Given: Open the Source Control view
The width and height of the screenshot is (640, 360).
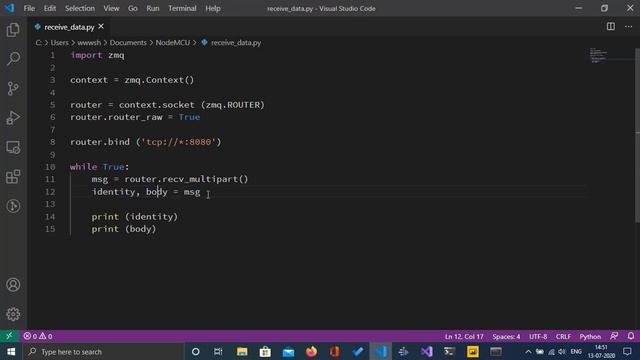Looking at the screenshot, I should pyautogui.click(x=13, y=88).
